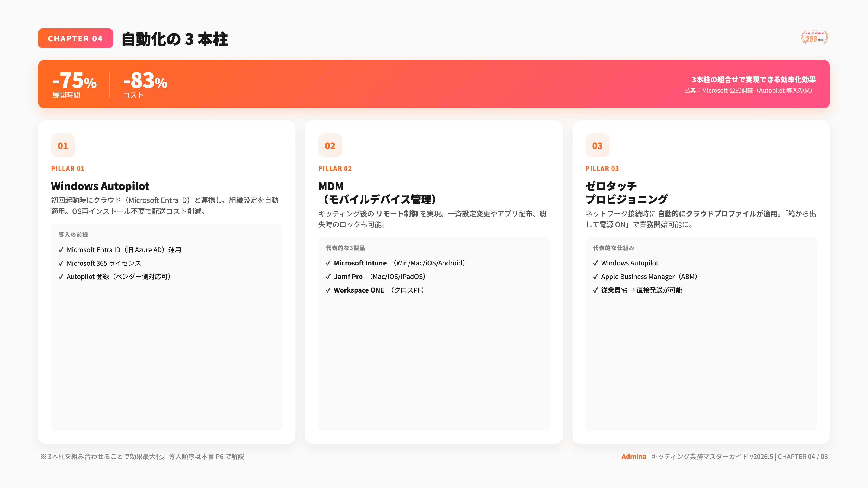Click bold text 自動的にクラウドプロファイルが適用
Screen dimensions: 868x488
[717, 214]
